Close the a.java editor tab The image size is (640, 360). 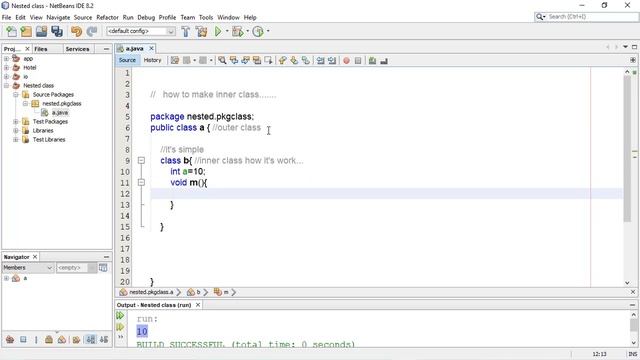point(151,49)
